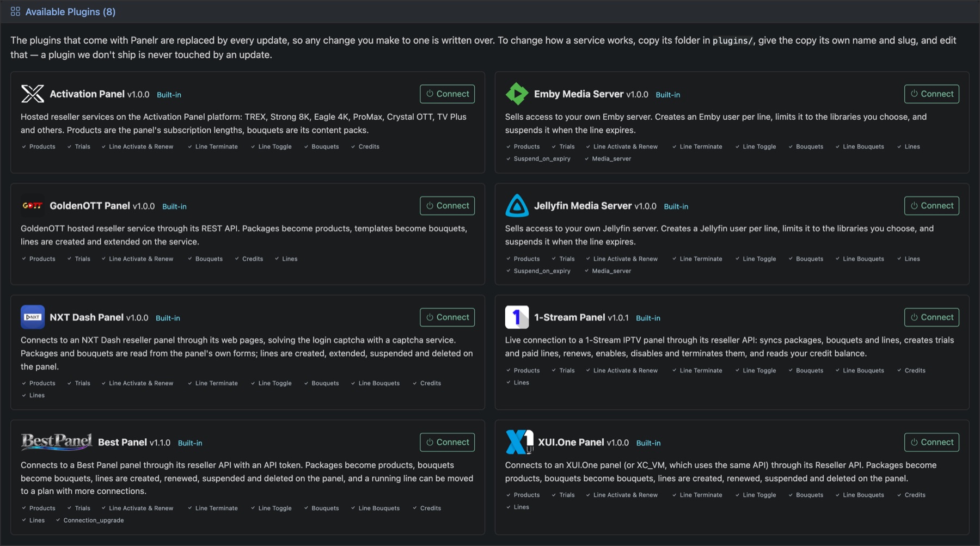
Task: Connect the Best Panel plugin
Action: point(447,442)
